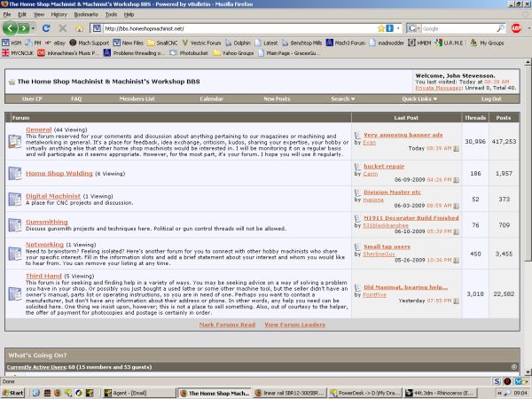Image resolution: width=532 pixels, height=399 pixels.
Task: Open Private Messages link
Action: (438, 88)
